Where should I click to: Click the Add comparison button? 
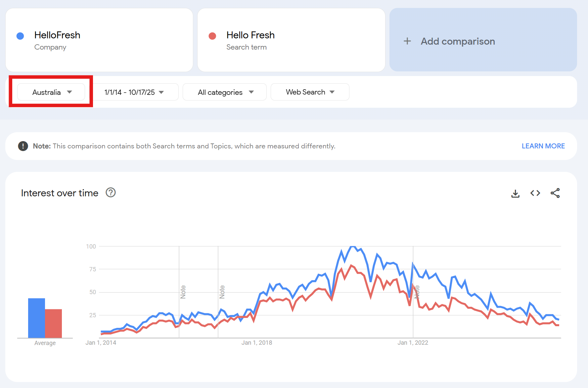point(458,41)
